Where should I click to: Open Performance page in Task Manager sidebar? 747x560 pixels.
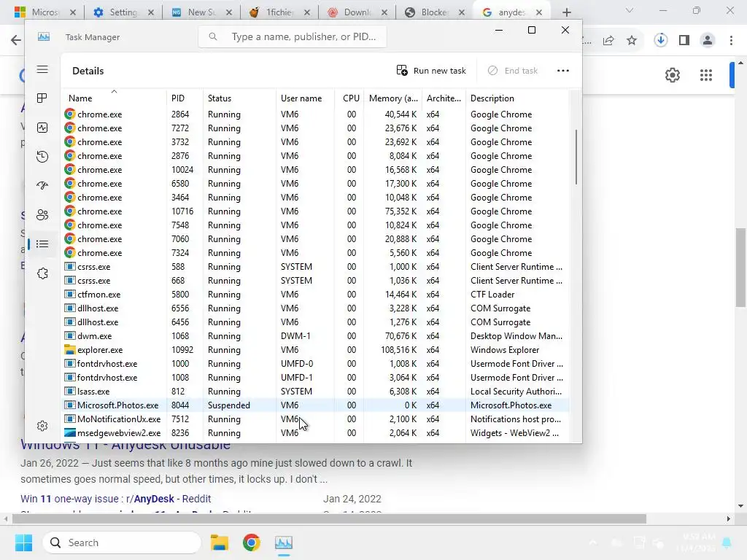click(42, 128)
